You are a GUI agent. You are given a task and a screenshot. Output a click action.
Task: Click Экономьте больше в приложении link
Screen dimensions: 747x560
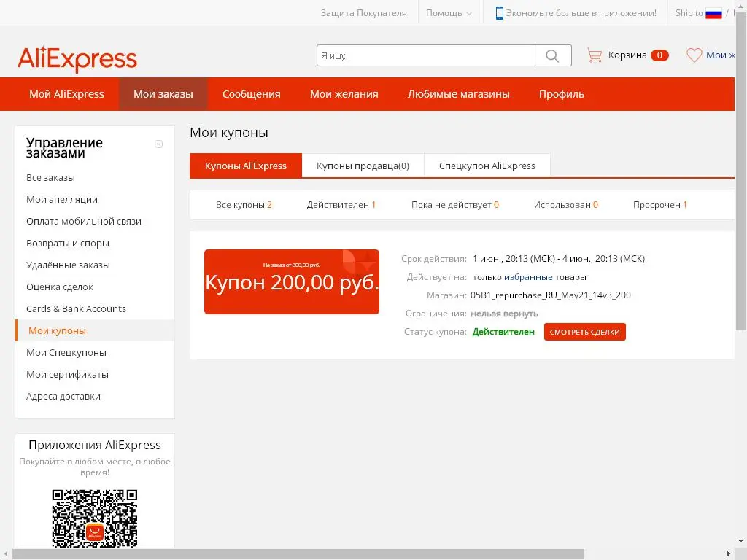tap(581, 13)
